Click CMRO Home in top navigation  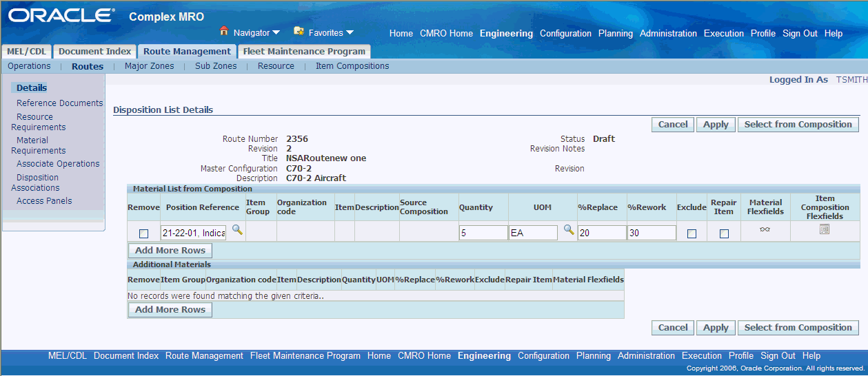[446, 33]
